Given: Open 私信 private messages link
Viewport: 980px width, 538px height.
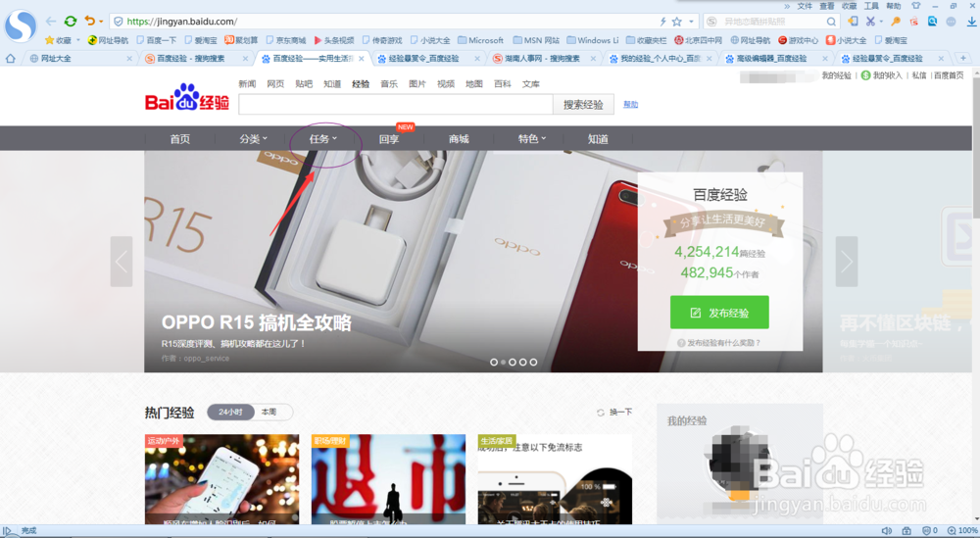Looking at the screenshot, I should click(x=919, y=75).
